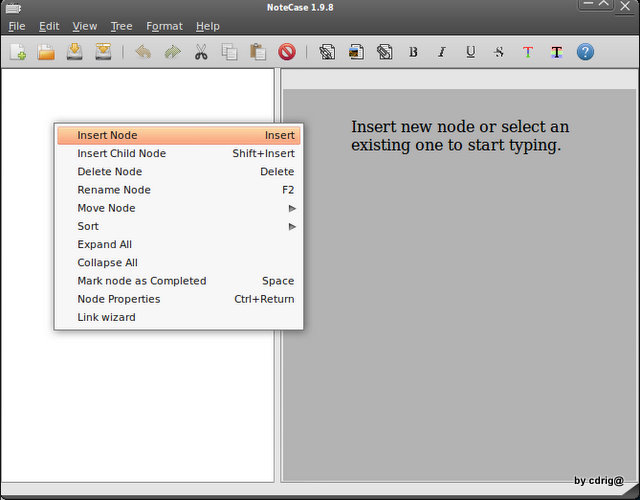Pick text background color T icon
Screen dimensions: 640x500
(x=556, y=52)
